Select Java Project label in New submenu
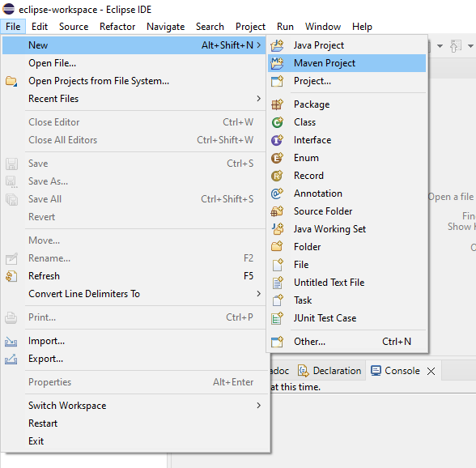476x468 pixels. coord(319,45)
